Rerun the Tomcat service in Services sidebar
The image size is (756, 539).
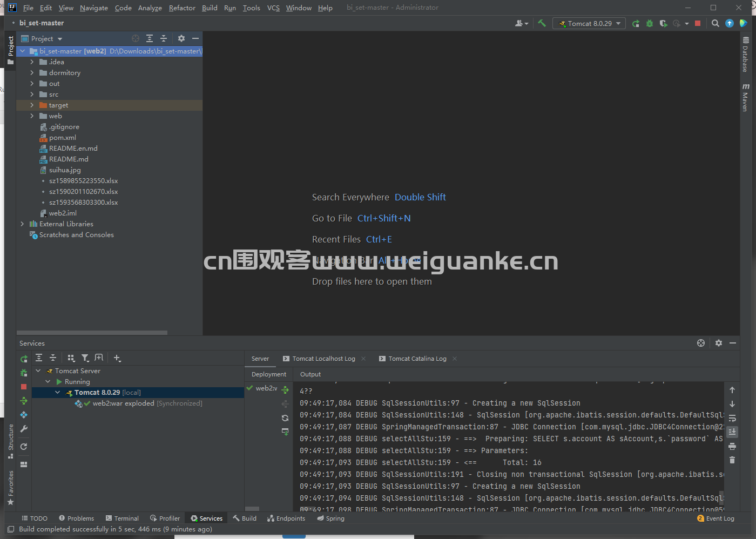tap(24, 359)
